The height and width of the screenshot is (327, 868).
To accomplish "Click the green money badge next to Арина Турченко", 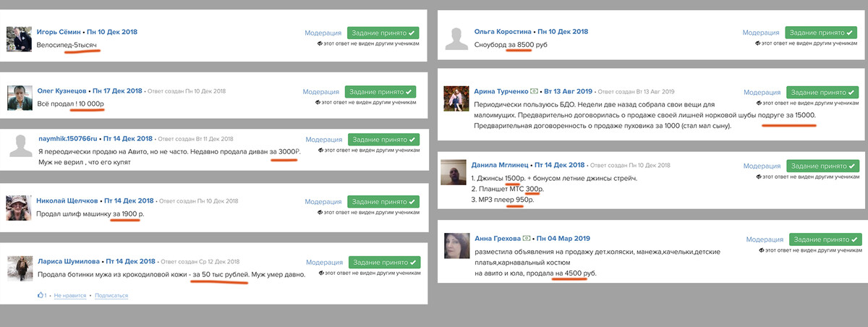I will 534,91.
